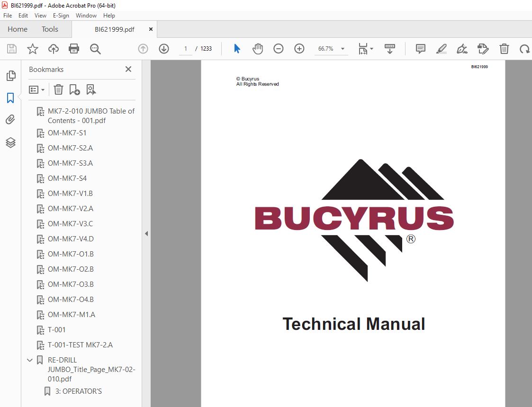The height and width of the screenshot is (407, 532).
Task: Open the Help menu
Action: pyautogui.click(x=109, y=16)
